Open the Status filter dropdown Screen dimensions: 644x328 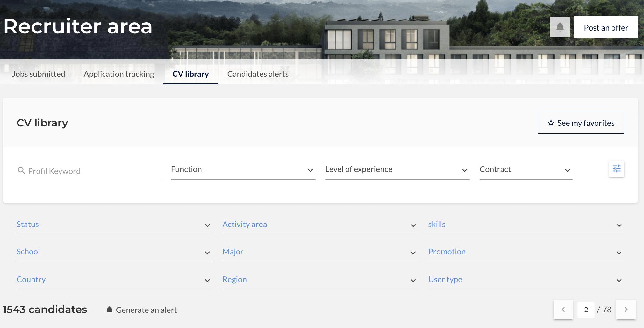tap(114, 225)
